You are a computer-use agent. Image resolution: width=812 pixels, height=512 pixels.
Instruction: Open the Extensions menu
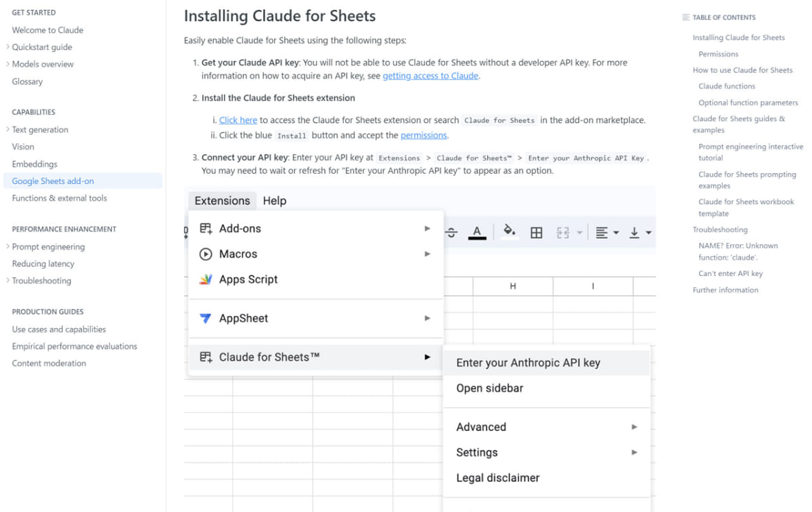click(222, 201)
